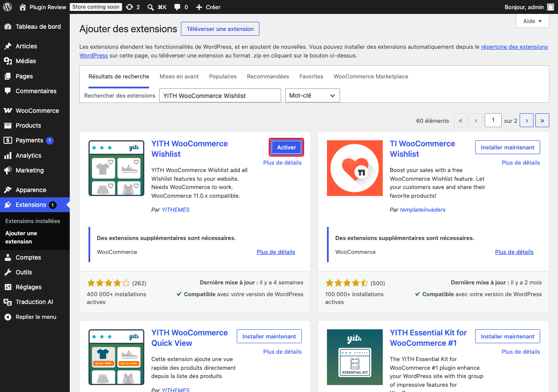Click the plugin search input field
Image resolution: width=558 pixels, height=392 pixels.
[x=220, y=95]
